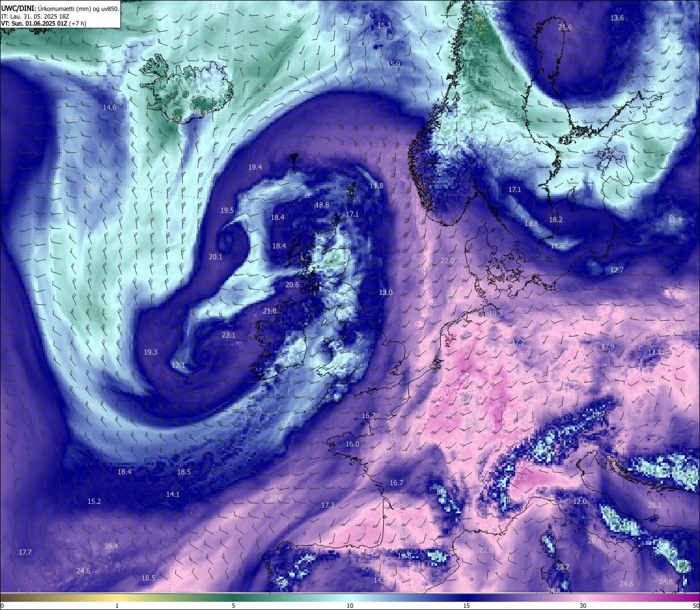Click the 17.3 value in the Bay of Biscay
This screenshot has height=610, width=700.
tap(328, 506)
